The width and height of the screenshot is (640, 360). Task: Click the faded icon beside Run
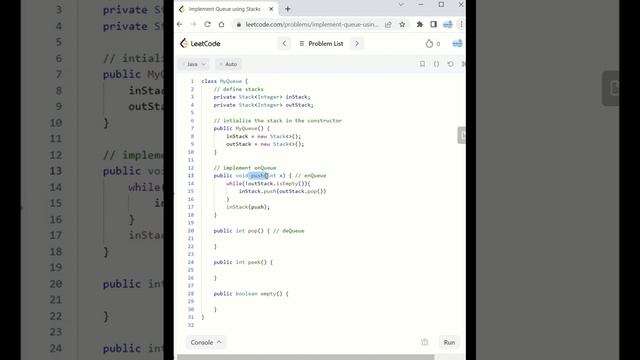(x=424, y=342)
